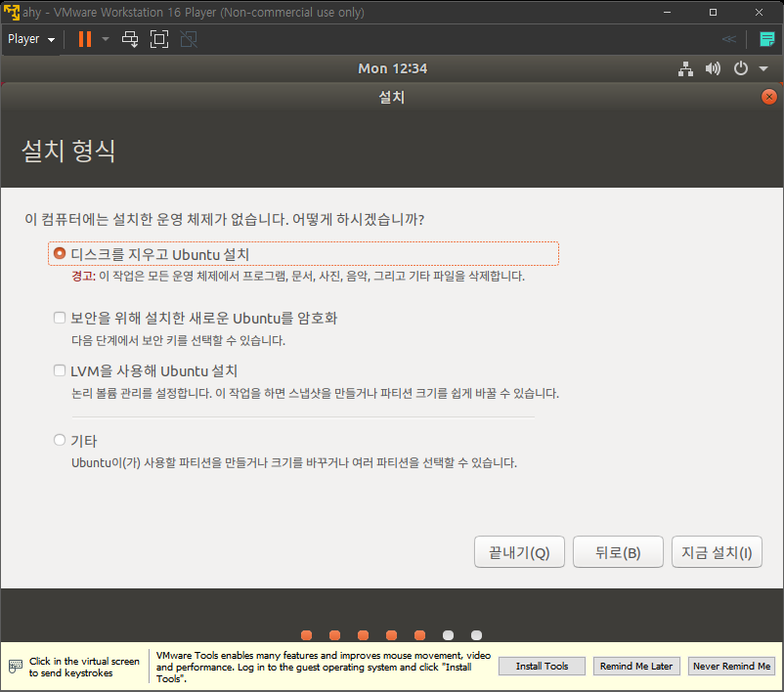Click the keyboard icon in the hint bar

(16, 666)
